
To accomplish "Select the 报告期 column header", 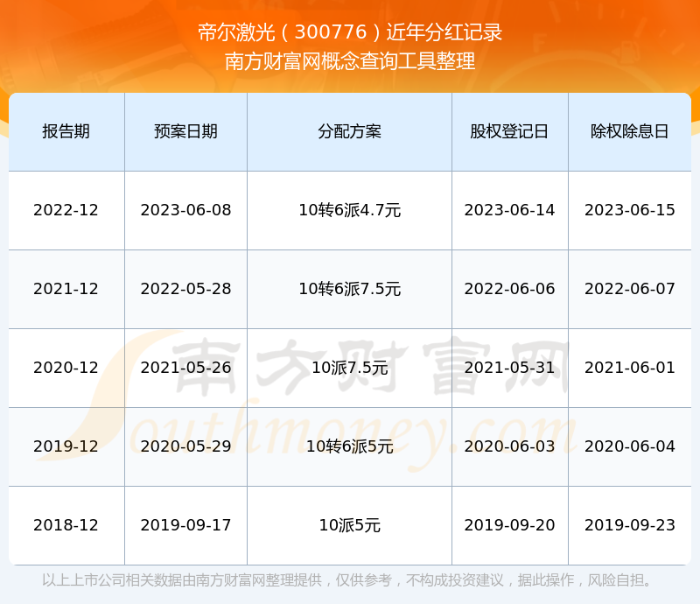I will click(66, 131).
